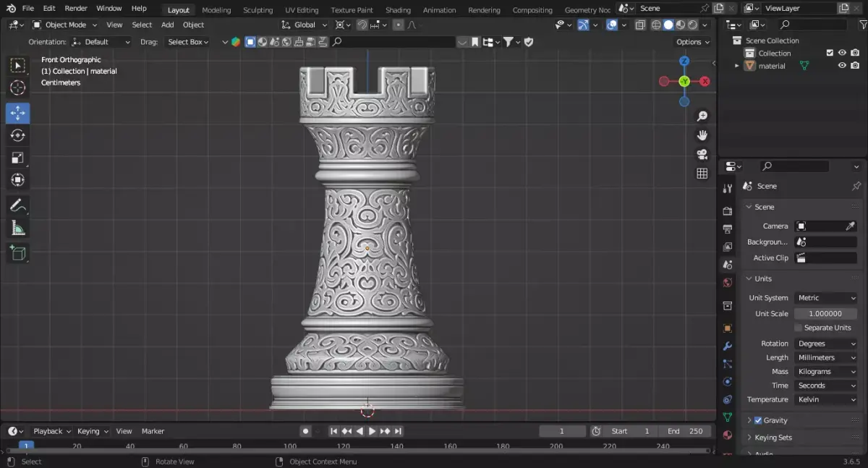Choose the Add Cube tool
Screen dimensions: 868x468
(x=18, y=253)
